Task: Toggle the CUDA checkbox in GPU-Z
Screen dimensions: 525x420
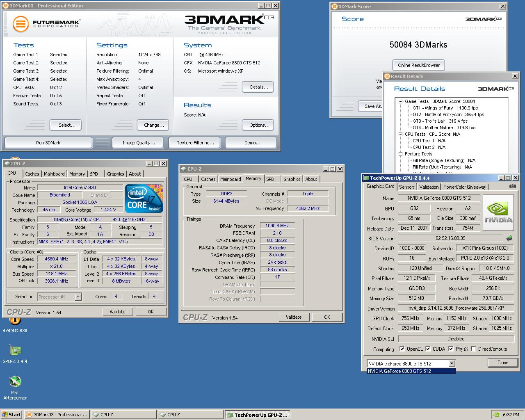Action: [x=428, y=349]
